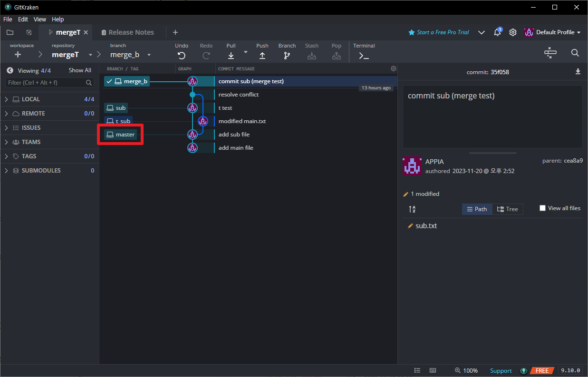Open the Pull options dropdown arrow

pos(246,52)
